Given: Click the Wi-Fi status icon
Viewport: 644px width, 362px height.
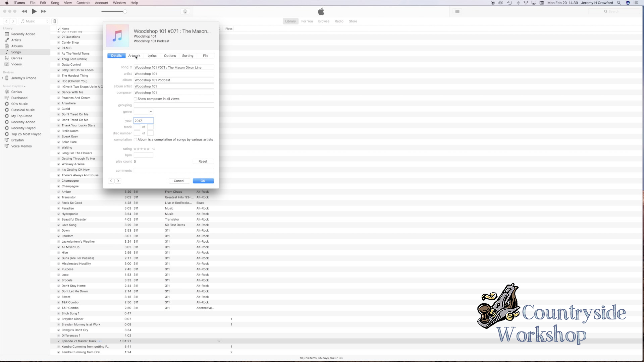Looking at the screenshot, I should (526, 3).
